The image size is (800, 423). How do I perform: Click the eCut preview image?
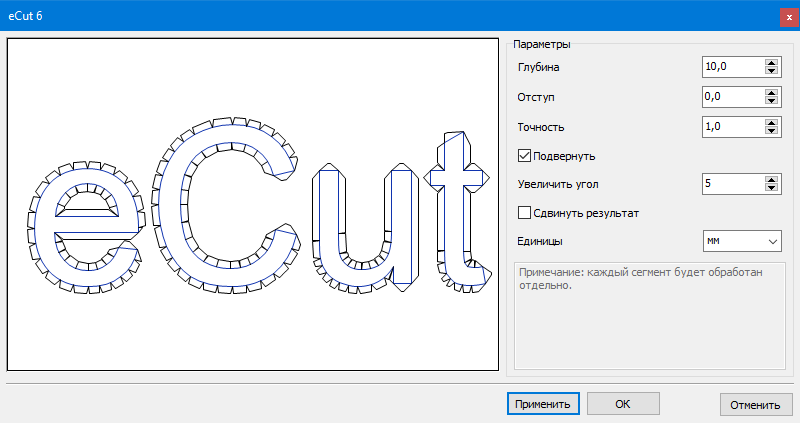[253, 204]
